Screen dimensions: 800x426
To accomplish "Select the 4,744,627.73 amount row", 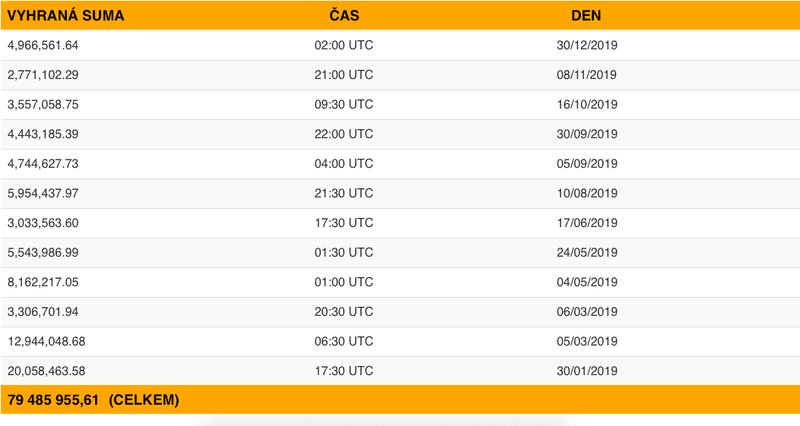I will (43, 164).
